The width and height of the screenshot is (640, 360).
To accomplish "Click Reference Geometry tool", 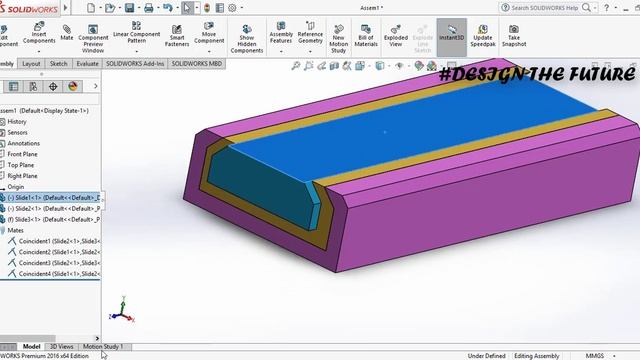I will 310,32.
